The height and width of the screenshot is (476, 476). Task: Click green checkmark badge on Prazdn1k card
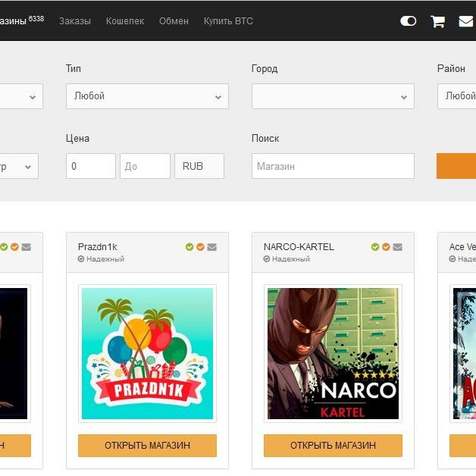pyautogui.click(x=189, y=247)
